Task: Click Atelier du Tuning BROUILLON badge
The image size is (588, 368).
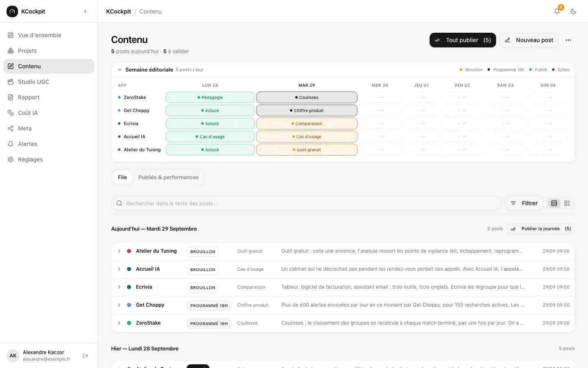Action: (203, 251)
